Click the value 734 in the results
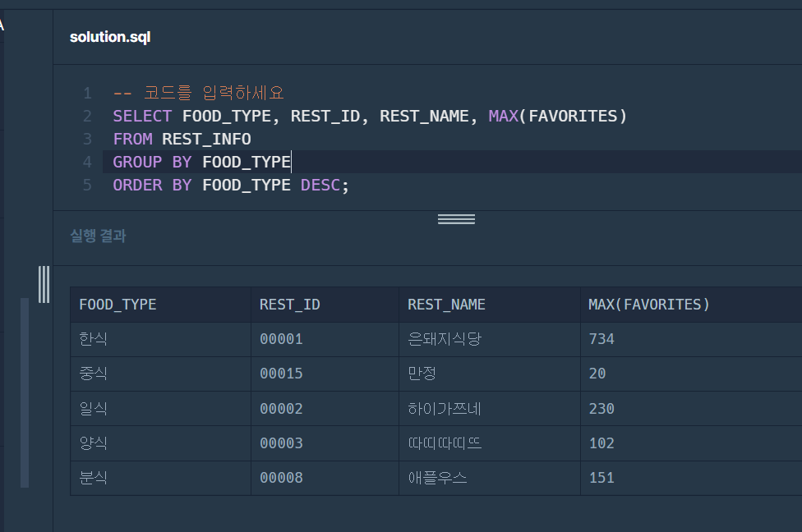Screen dimensions: 802x532 pos(601,338)
